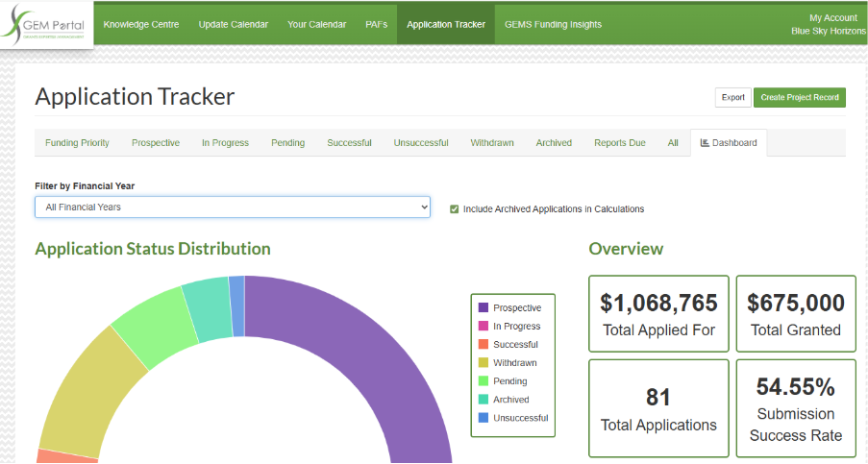The image size is (868, 464).
Task: Click the purple Prospective legend swatch
Action: pos(484,307)
